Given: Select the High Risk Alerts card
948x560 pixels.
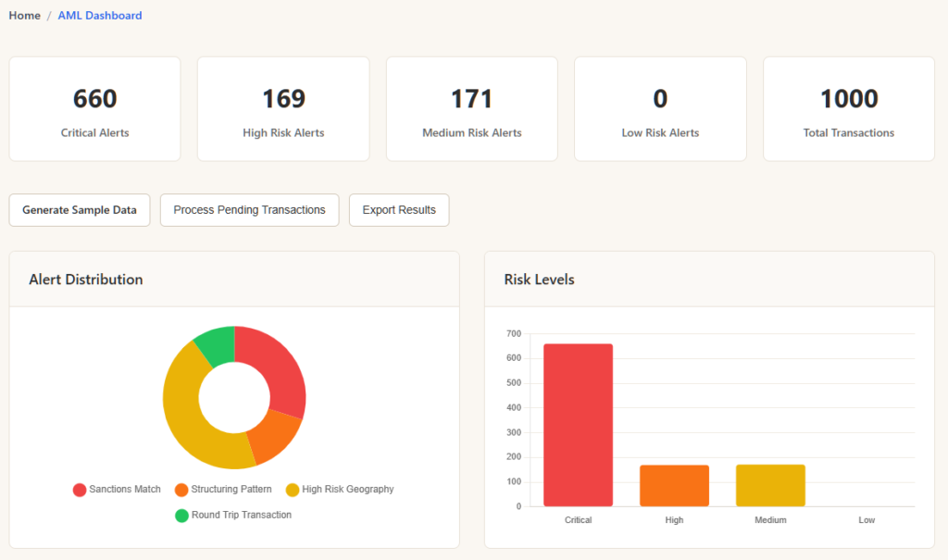Looking at the screenshot, I should pyautogui.click(x=283, y=109).
